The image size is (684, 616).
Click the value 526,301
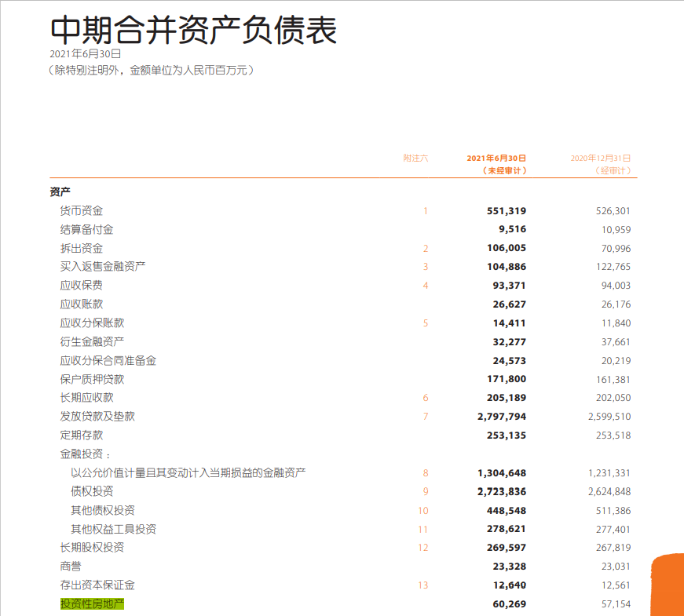click(x=613, y=210)
